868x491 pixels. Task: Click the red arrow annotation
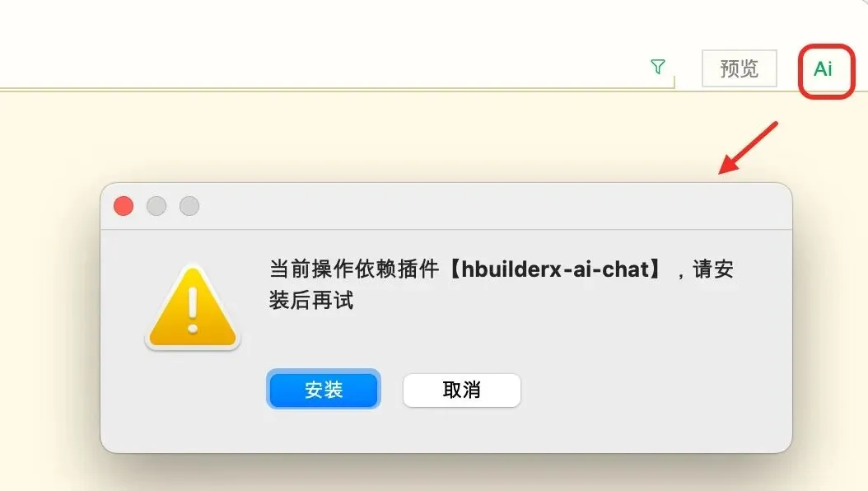point(749,147)
